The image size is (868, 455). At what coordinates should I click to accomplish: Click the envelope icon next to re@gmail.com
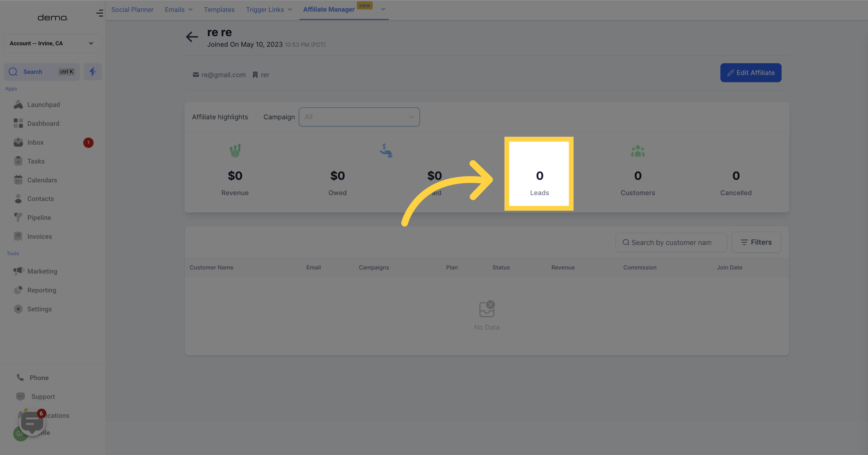click(x=196, y=75)
